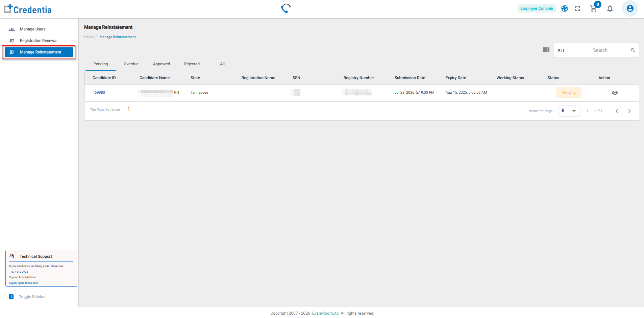Click the Toggle Sidebar icon
Viewport: 644px width, 318px height.
tap(11, 297)
